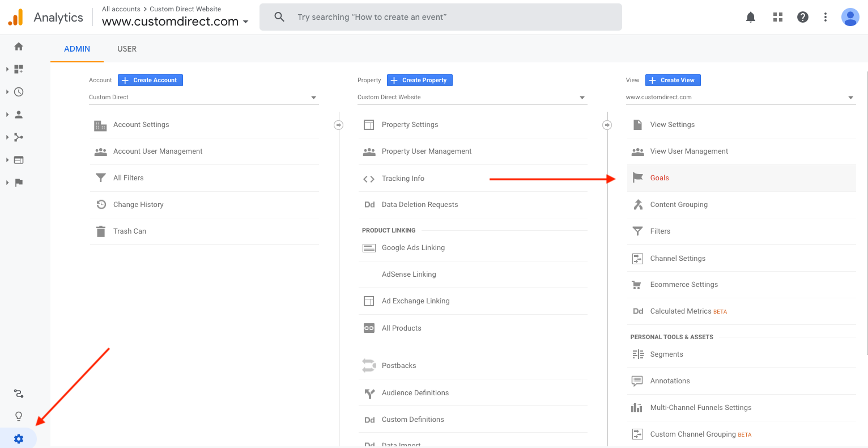
Task: Open Conversions flag icon in the sidebar
Action: click(19, 183)
